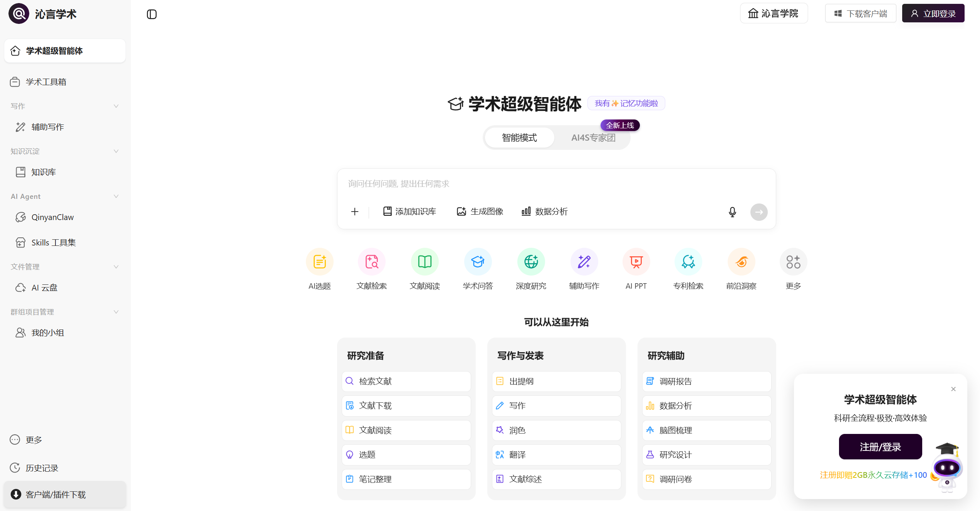Click 文献综述 under 写作与发表
Viewport: 980px width, 511px height.
click(556, 479)
